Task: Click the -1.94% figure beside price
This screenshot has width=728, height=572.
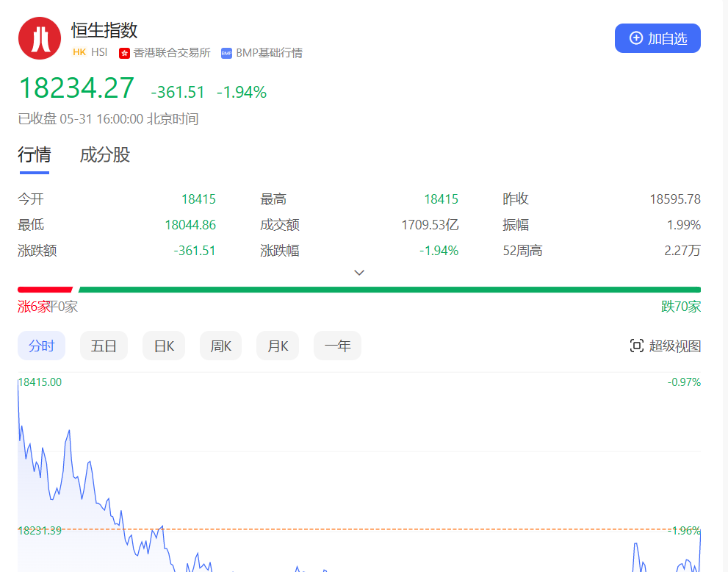Action: pos(242,92)
